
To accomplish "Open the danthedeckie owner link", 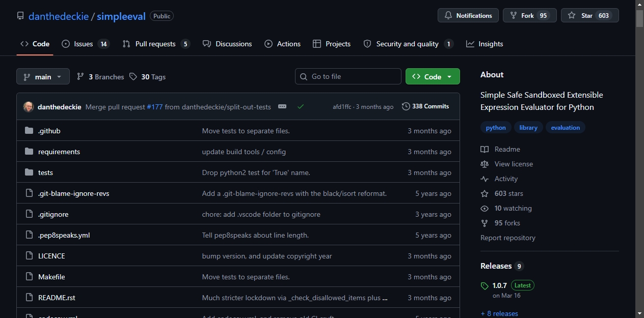I will [x=58, y=16].
